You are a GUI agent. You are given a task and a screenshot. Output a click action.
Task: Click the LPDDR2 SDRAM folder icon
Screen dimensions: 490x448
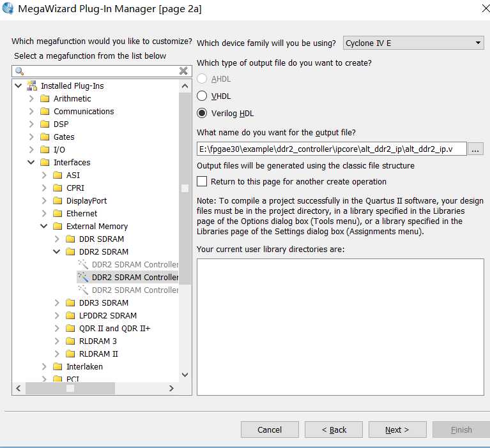click(70, 316)
